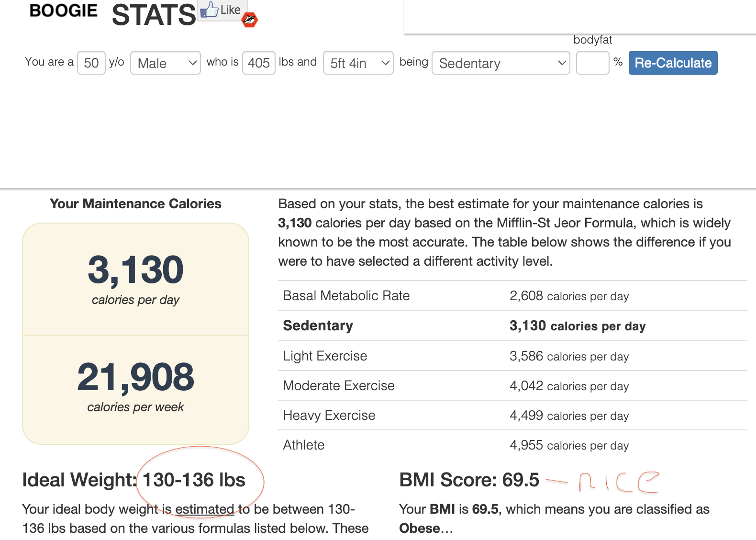The image size is (756, 540).
Task: Click the underlined 'estimated' link
Action: click(205, 509)
